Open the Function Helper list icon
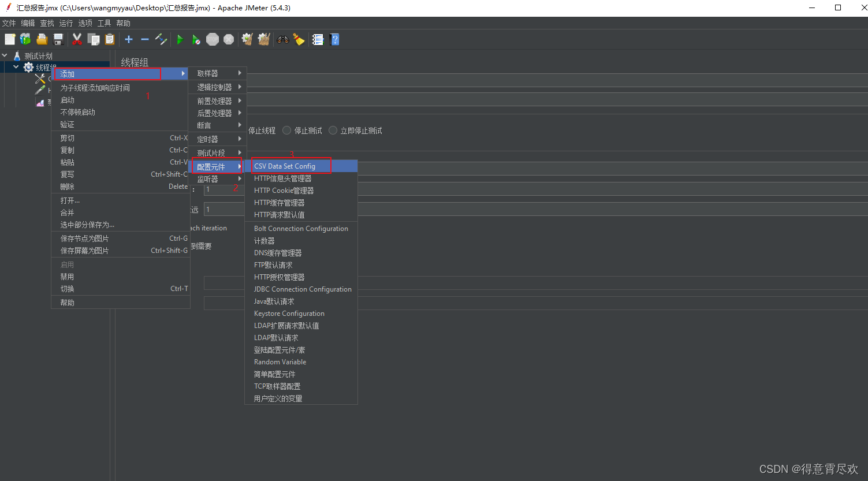This screenshot has width=868, height=481. tap(318, 39)
